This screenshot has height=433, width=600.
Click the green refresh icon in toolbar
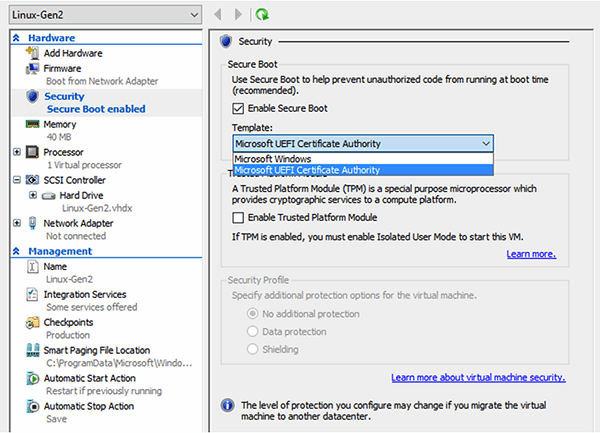(262, 14)
